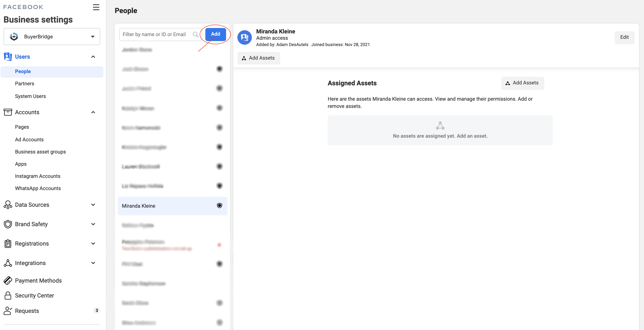The width and height of the screenshot is (644, 330).
Task: Open Requests
Action: pyautogui.click(x=27, y=311)
